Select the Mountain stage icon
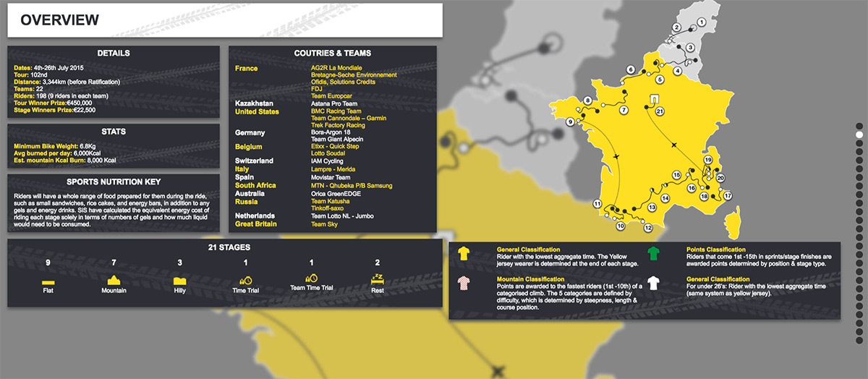This screenshot has width=868, height=379. click(114, 279)
